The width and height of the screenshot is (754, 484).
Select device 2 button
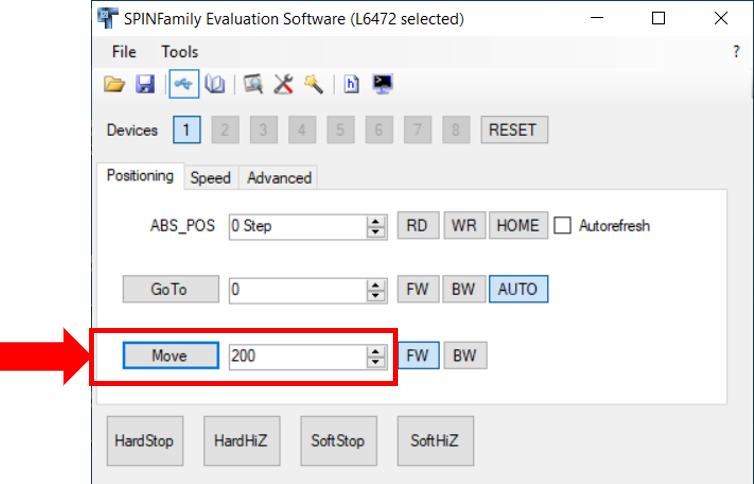click(225, 130)
